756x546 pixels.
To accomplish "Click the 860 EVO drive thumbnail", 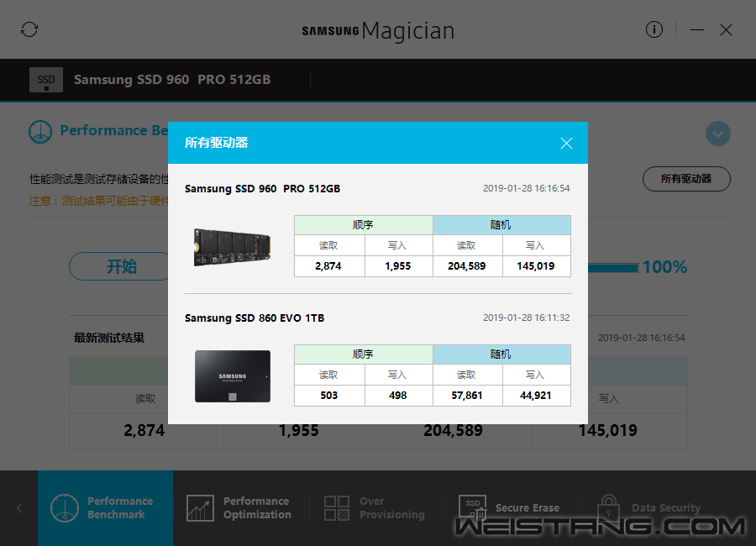I will tap(233, 376).
